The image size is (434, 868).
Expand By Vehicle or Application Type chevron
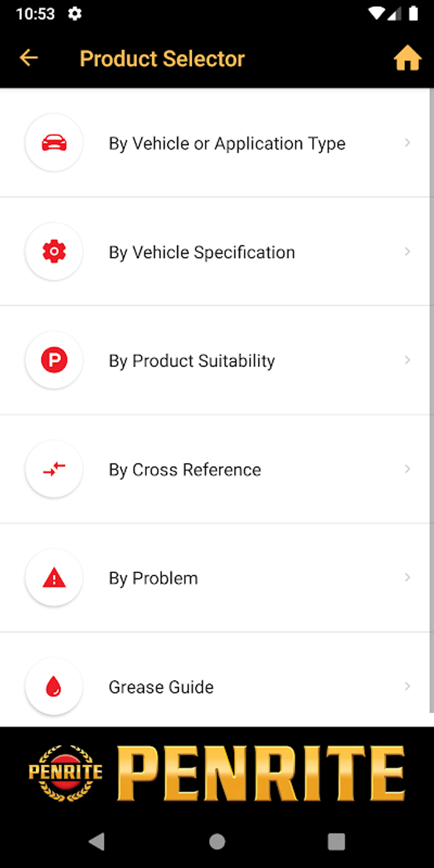pyautogui.click(x=407, y=143)
